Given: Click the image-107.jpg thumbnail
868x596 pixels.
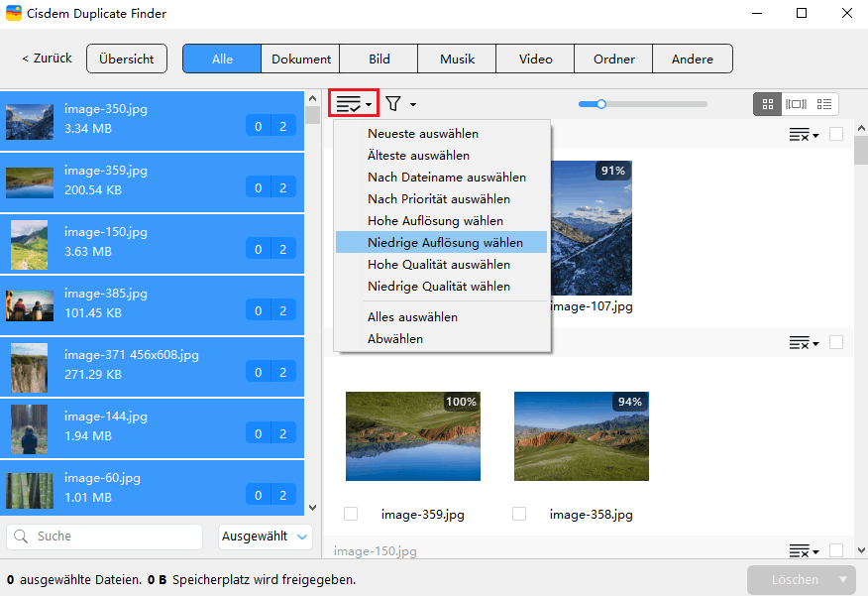Looking at the screenshot, I should pos(592,228).
